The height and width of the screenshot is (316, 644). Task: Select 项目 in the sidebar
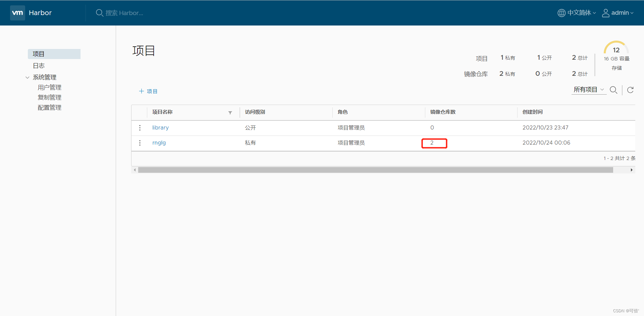(54, 54)
